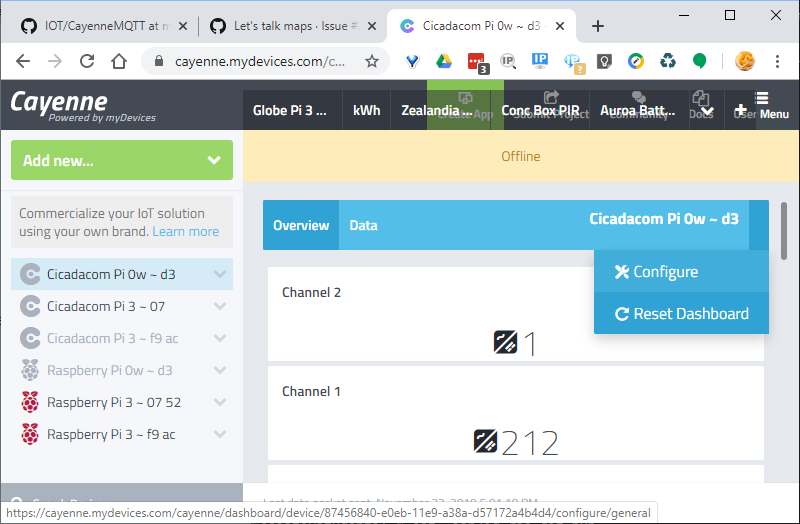Click the IP extension with question badge

coord(574,63)
